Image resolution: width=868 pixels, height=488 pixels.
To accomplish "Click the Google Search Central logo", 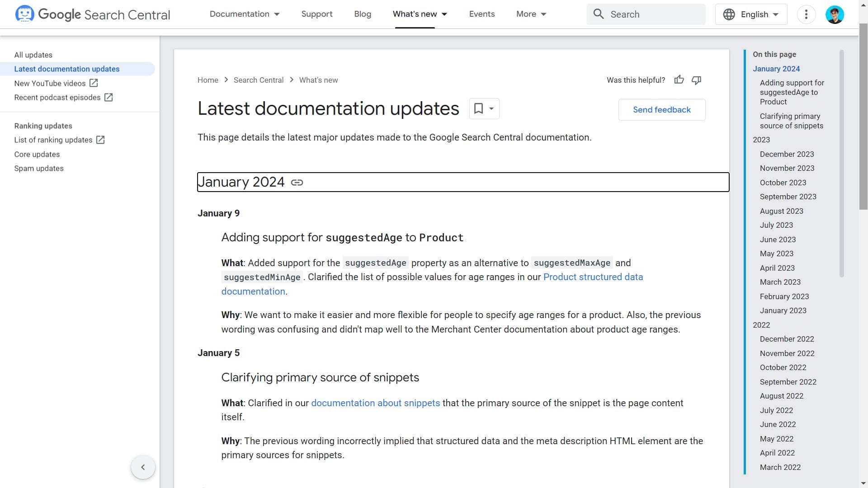I will tap(93, 14).
